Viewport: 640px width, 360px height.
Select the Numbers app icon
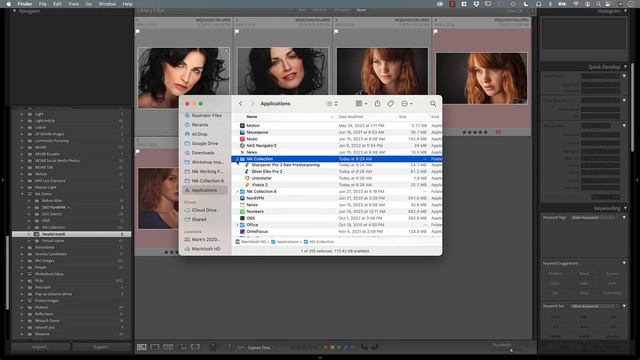[242, 211]
